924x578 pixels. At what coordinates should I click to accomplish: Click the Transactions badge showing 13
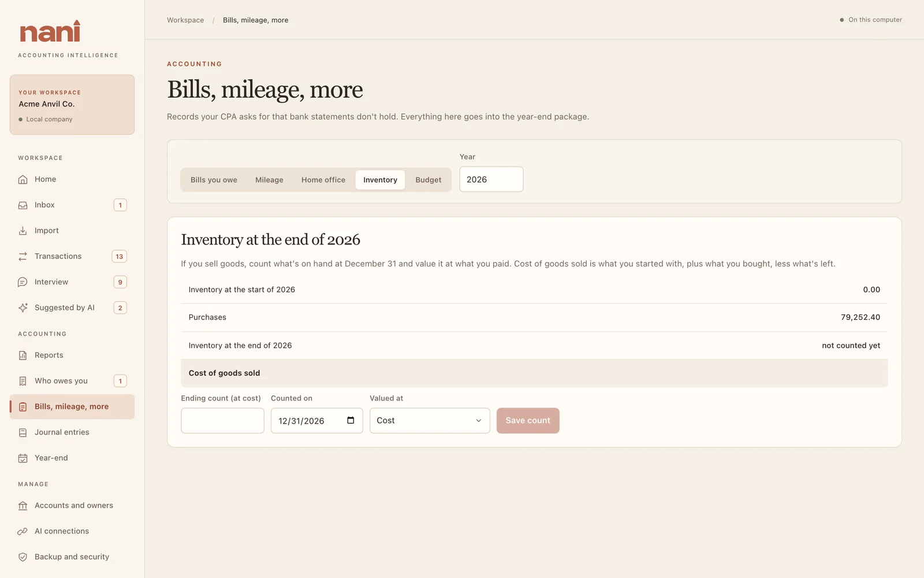120,257
